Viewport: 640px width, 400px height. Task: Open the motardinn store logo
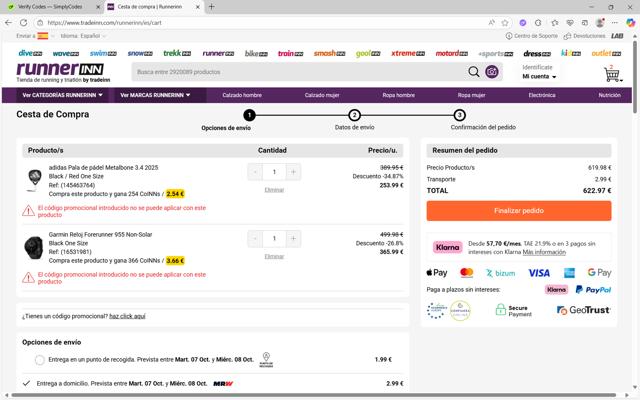pos(452,53)
